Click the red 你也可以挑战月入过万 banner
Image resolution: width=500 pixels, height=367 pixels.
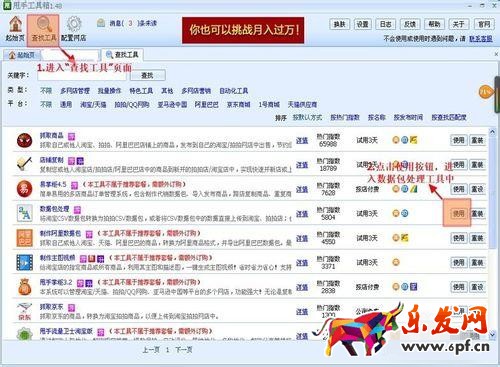(243, 30)
